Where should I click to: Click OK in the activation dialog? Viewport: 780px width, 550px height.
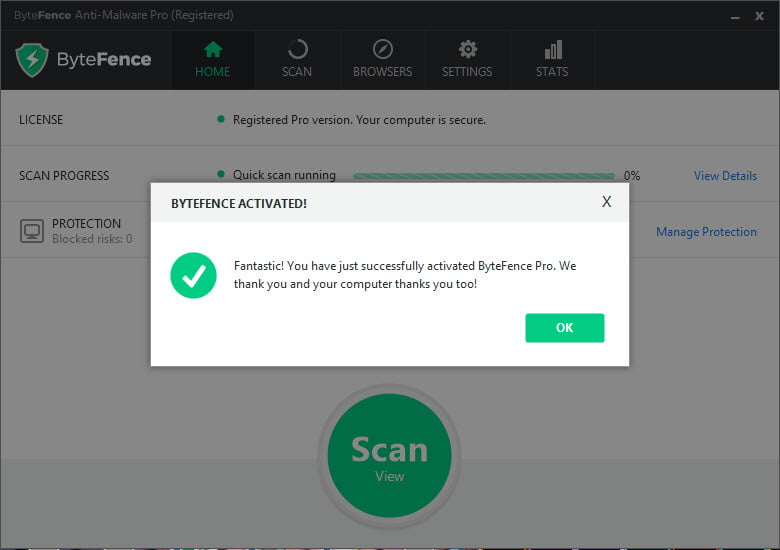pyautogui.click(x=565, y=328)
